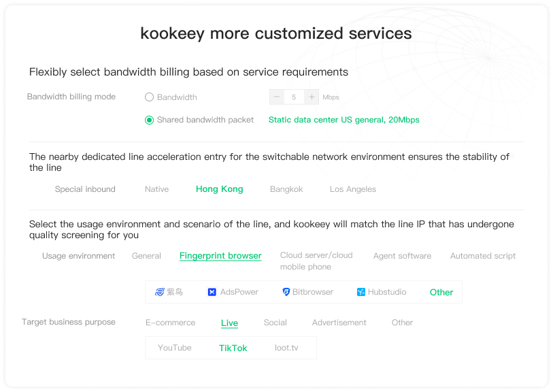Select the AdsPower browser icon

[x=212, y=292]
